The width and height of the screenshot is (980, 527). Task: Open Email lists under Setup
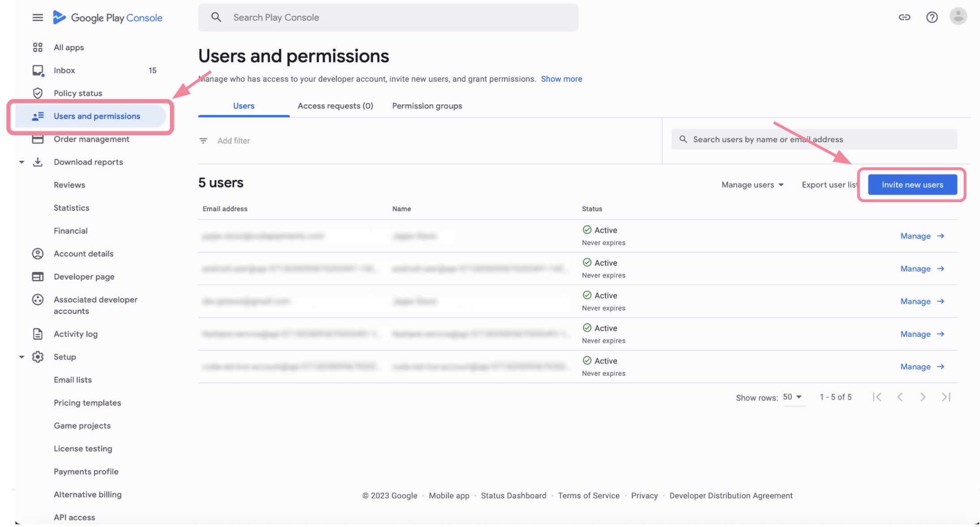[x=73, y=380]
